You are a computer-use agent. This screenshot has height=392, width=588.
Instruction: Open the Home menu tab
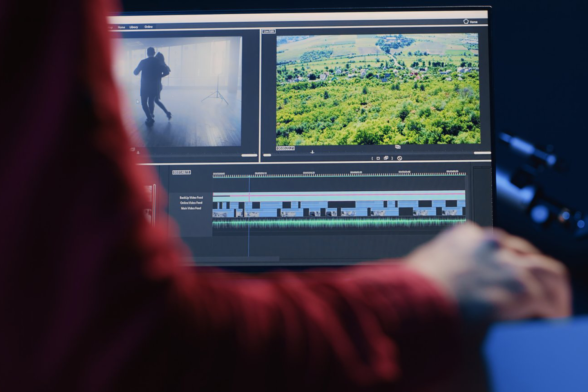click(x=122, y=27)
